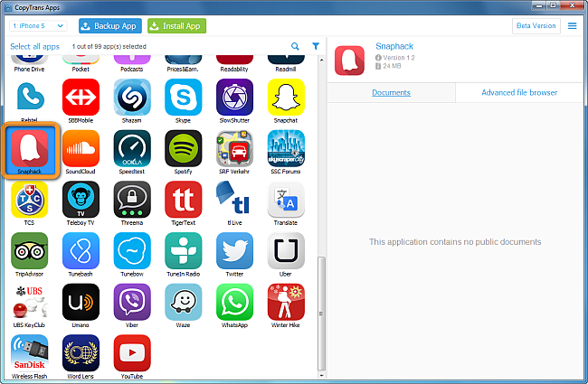Select the SRF Verkehr app icon

(234, 148)
